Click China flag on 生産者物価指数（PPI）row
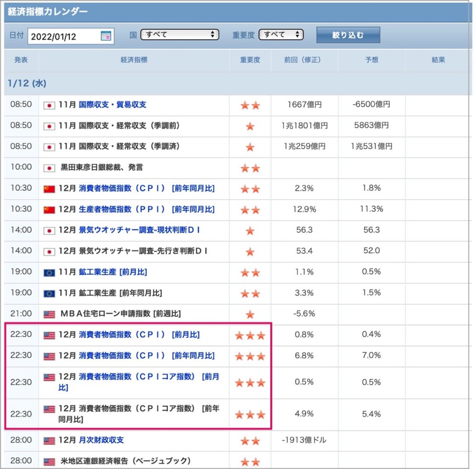Screen dimensions: 476x469 [x=49, y=210]
